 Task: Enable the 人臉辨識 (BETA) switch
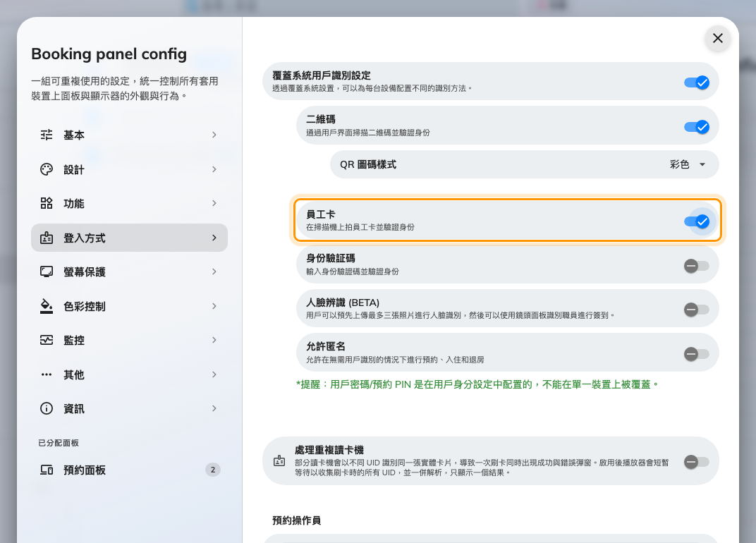coord(696,310)
